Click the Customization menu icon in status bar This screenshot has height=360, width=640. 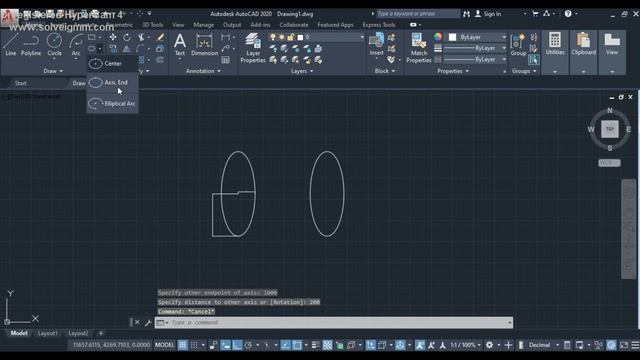pos(636,345)
